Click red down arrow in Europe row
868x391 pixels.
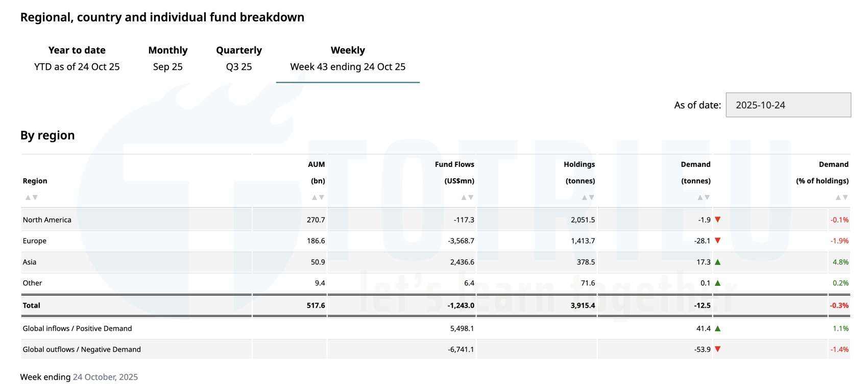coord(717,240)
